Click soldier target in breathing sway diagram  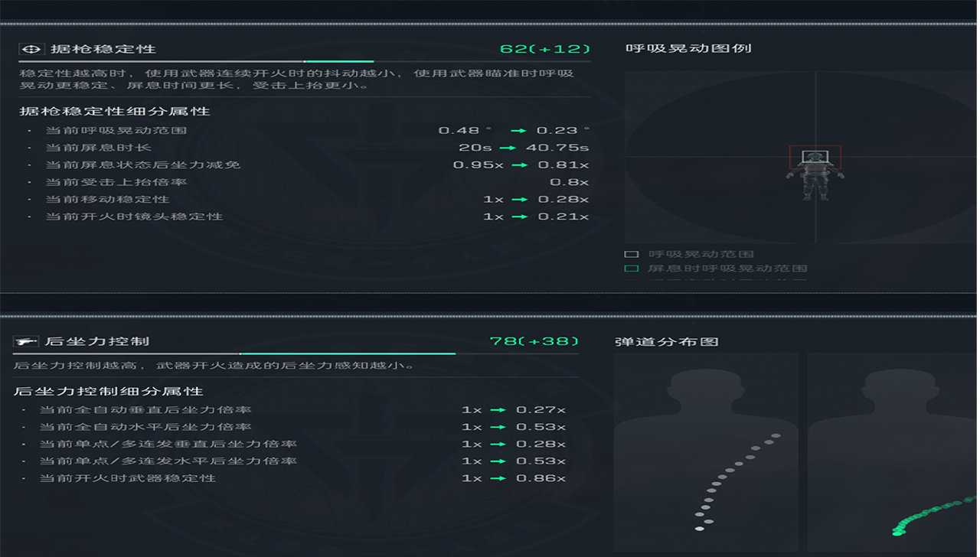815,174
